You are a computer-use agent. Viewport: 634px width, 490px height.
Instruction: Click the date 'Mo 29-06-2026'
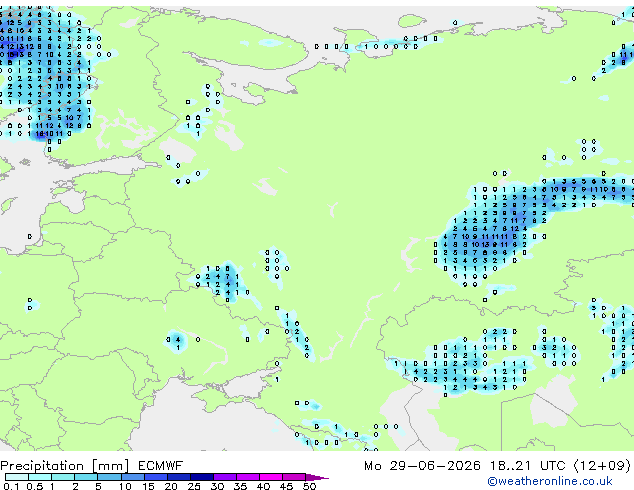point(422,466)
